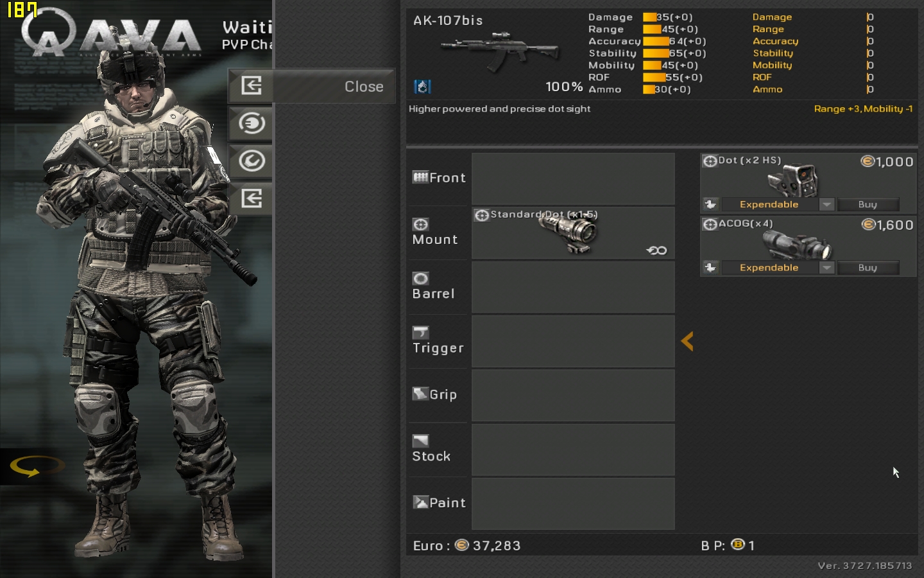Open Expandable dropdown for Dot (x2 HS)
The height and width of the screenshot is (578, 924).
(x=826, y=204)
